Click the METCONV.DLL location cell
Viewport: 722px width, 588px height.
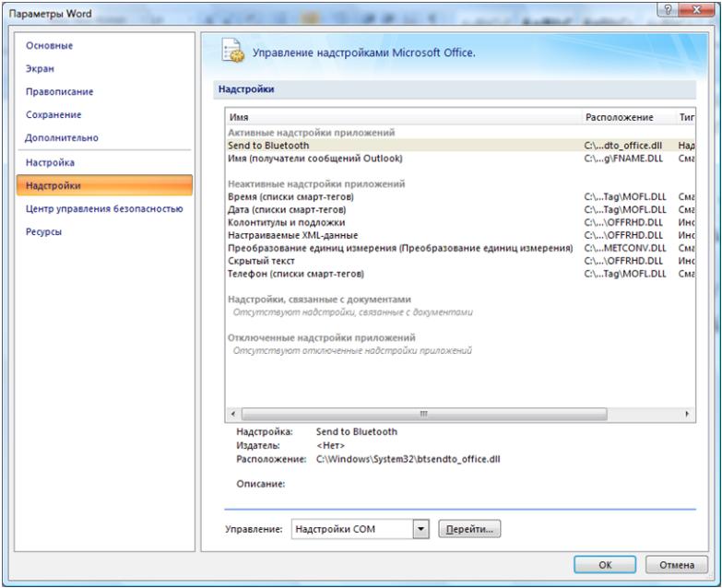pos(625,249)
